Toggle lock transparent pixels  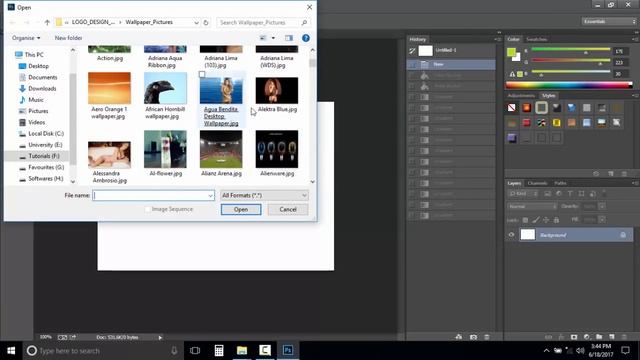click(525, 220)
